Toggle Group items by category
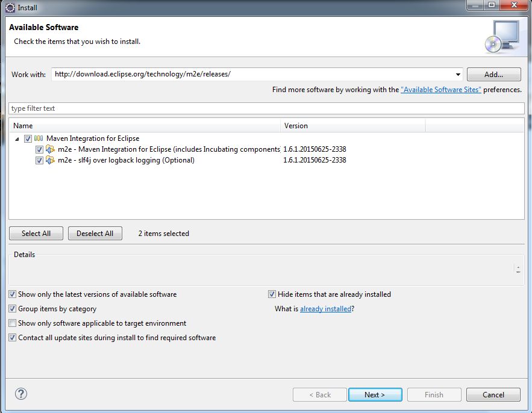The width and height of the screenshot is (532, 413). click(x=12, y=309)
